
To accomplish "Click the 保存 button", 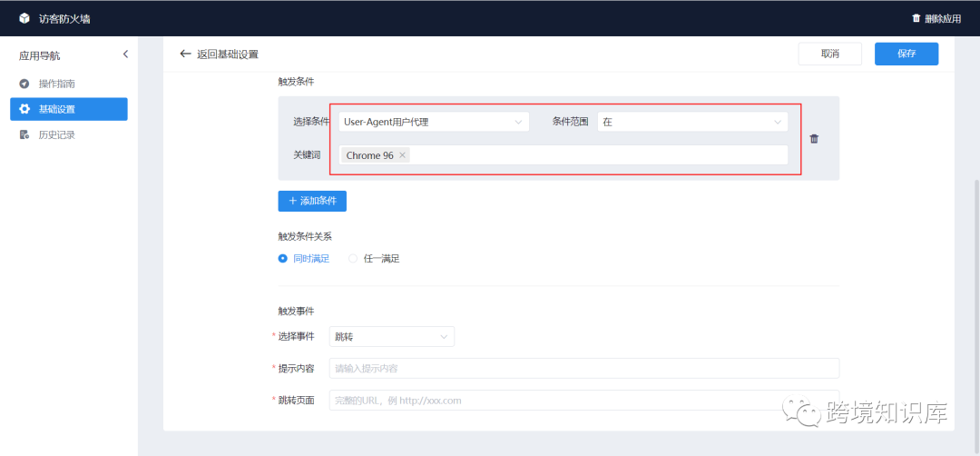I will click(906, 54).
